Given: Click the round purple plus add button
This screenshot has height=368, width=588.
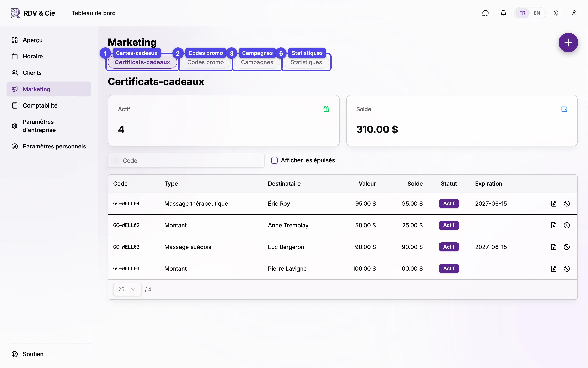Looking at the screenshot, I should coord(568,43).
